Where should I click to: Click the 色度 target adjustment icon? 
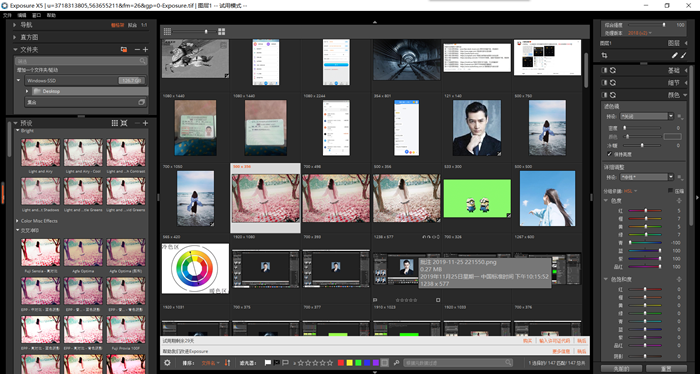679,201
